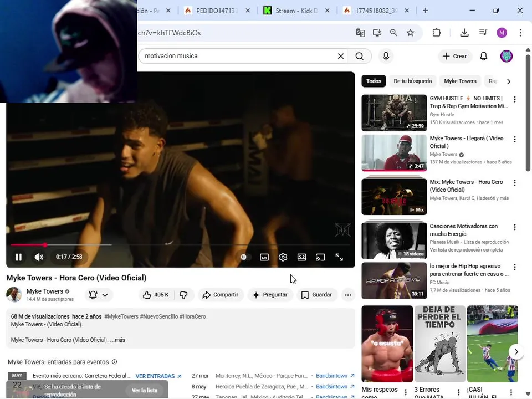Open Translate page icon in address bar

coord(360,33)
